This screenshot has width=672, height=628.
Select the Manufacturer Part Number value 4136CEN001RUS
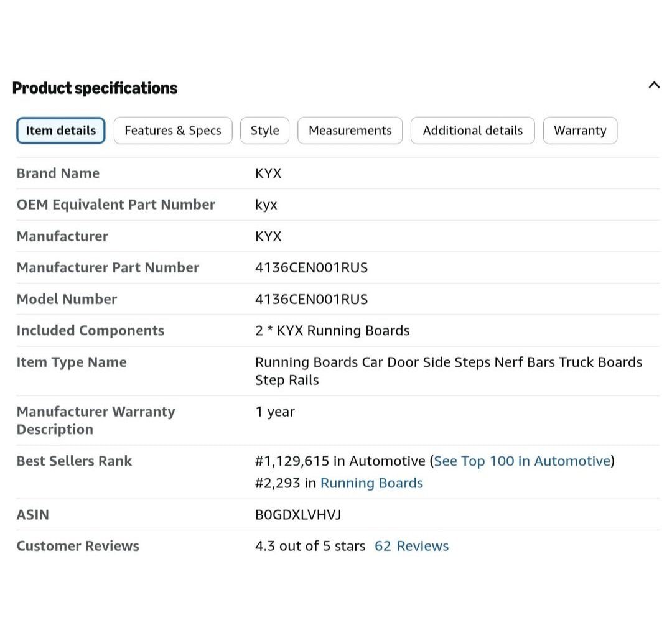(x=312, y=267)
